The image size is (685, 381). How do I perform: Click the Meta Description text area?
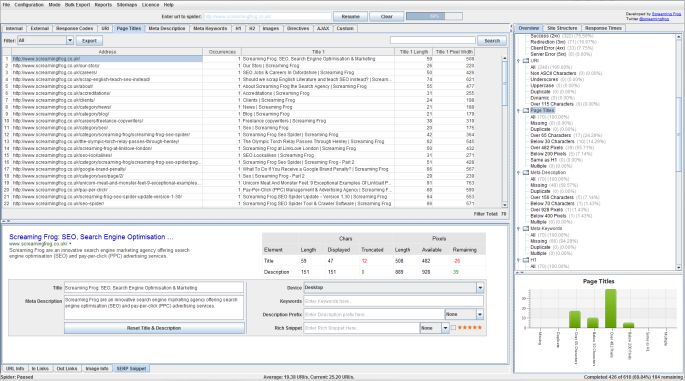tap(154, 308)
